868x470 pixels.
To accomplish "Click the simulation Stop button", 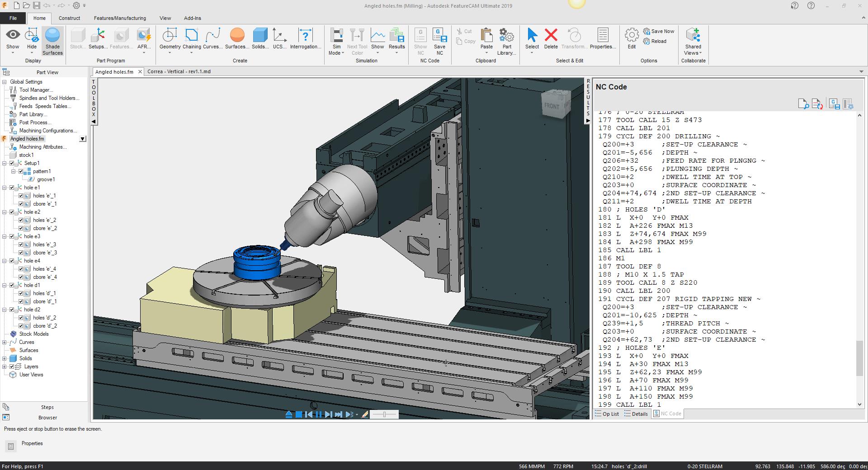I will [299, 414].
